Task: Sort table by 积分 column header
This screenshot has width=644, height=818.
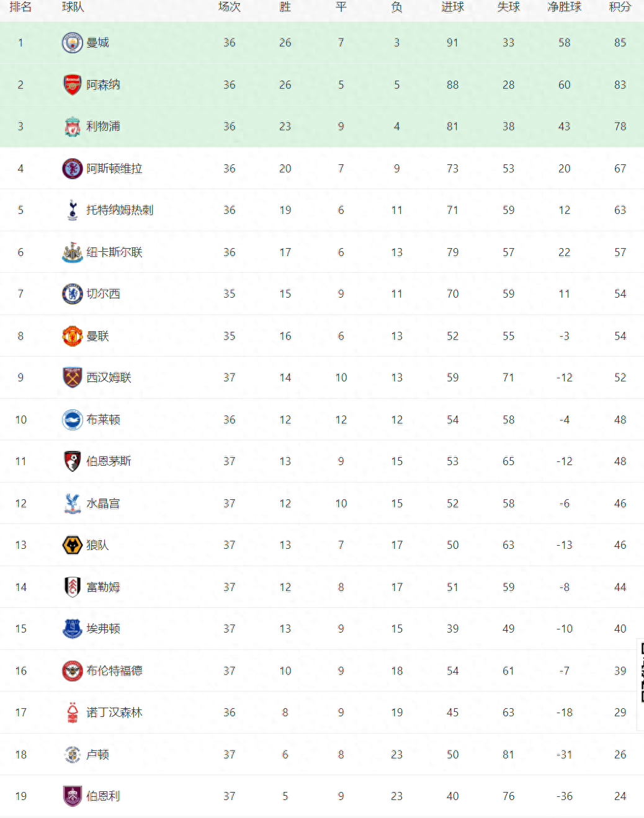Action: [620, 7]
